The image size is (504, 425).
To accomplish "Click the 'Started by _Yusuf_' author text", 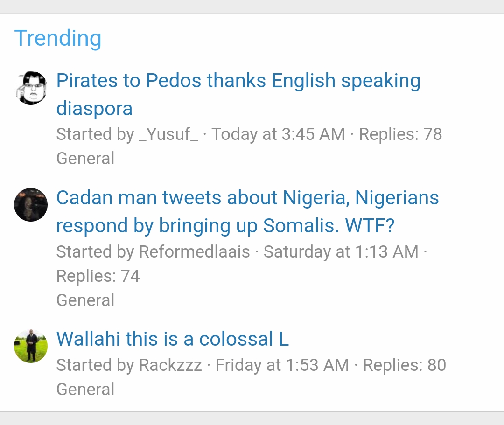I will [127, 134].
